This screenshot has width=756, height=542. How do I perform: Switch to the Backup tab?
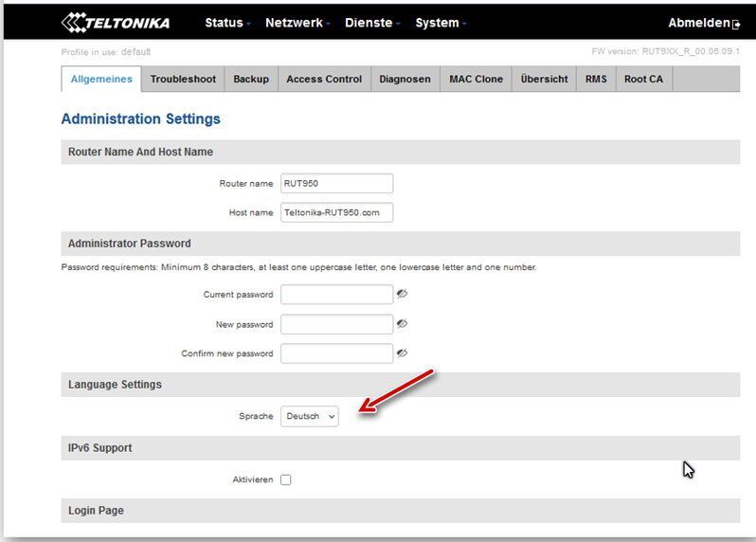(251, 80)
